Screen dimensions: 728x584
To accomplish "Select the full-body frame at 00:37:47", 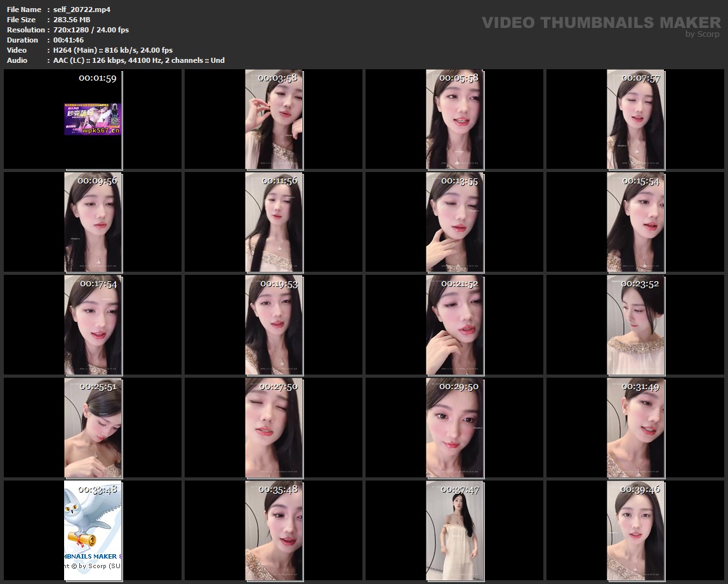I will tap(454, 531).
